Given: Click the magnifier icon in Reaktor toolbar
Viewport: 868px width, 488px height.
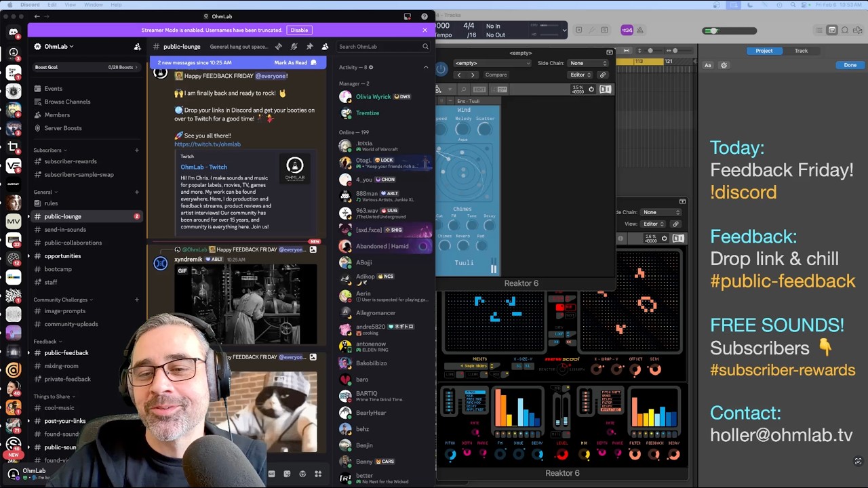Looking at the screenshot, I should (x=463, y=89).
